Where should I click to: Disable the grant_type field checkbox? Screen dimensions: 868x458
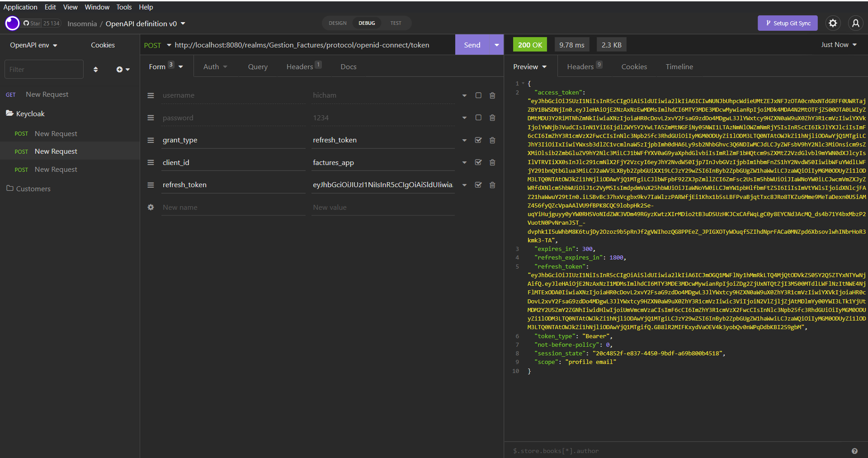[x=478, y=140]
